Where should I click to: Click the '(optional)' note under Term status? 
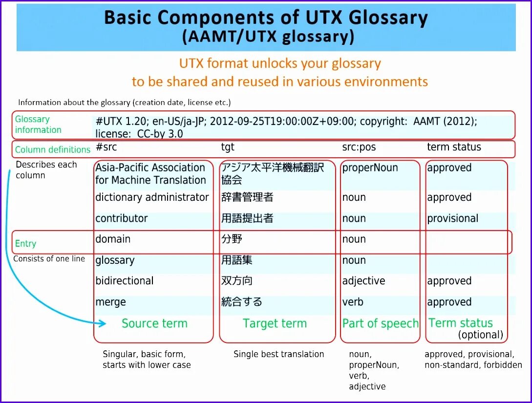pyautogui.click(x=480, y=335)
